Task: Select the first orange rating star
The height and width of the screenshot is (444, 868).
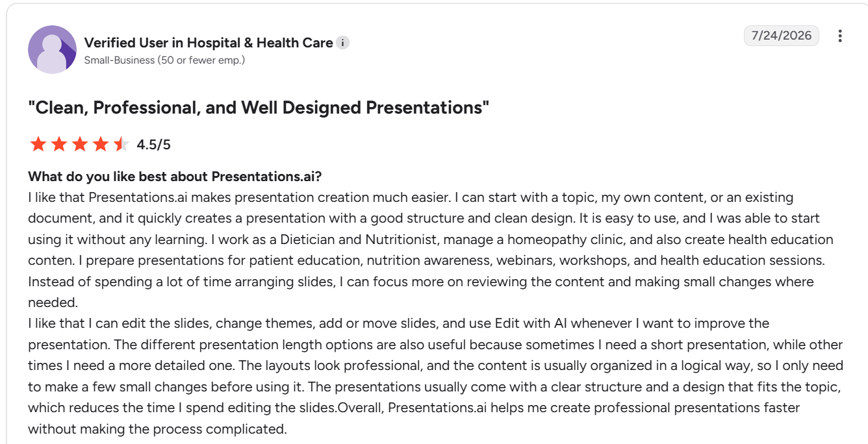Action: 38,144
